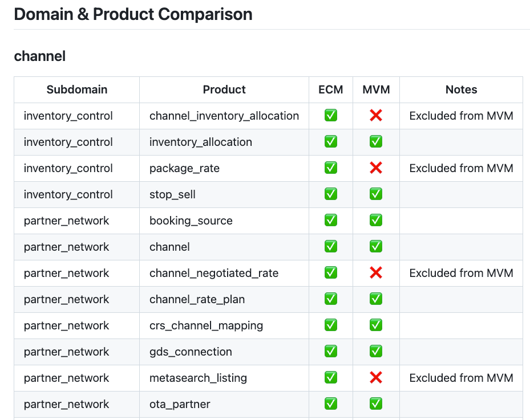Click the Notes column header

[x=461, y=89]
